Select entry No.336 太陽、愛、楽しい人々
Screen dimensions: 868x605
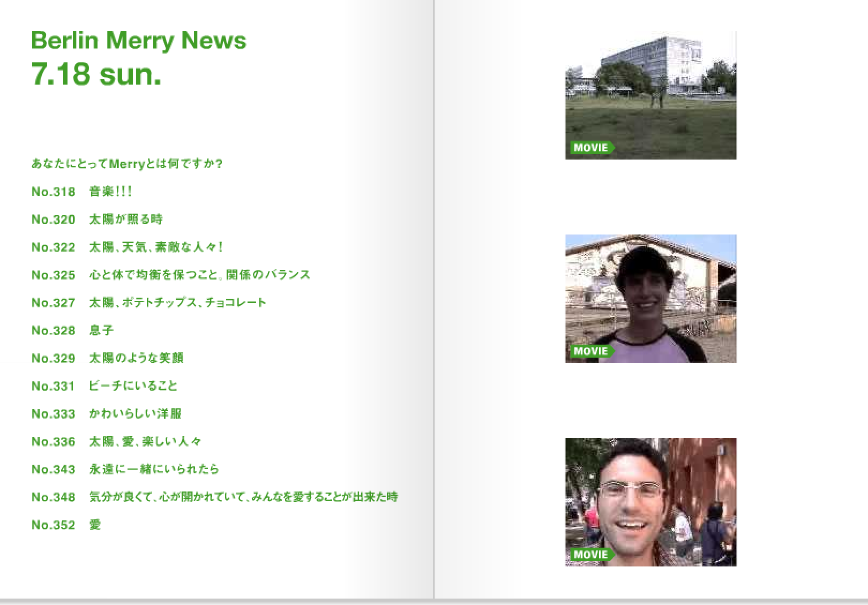pyautogui.click(x=116, y=442)
